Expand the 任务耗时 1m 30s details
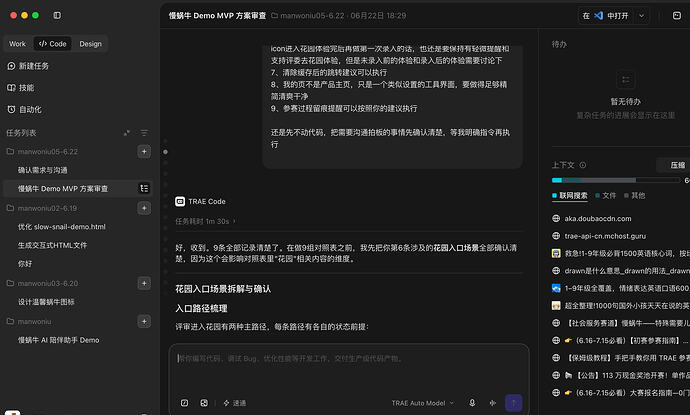The height and width of the screenshot is (415, 690). [206, 221]
